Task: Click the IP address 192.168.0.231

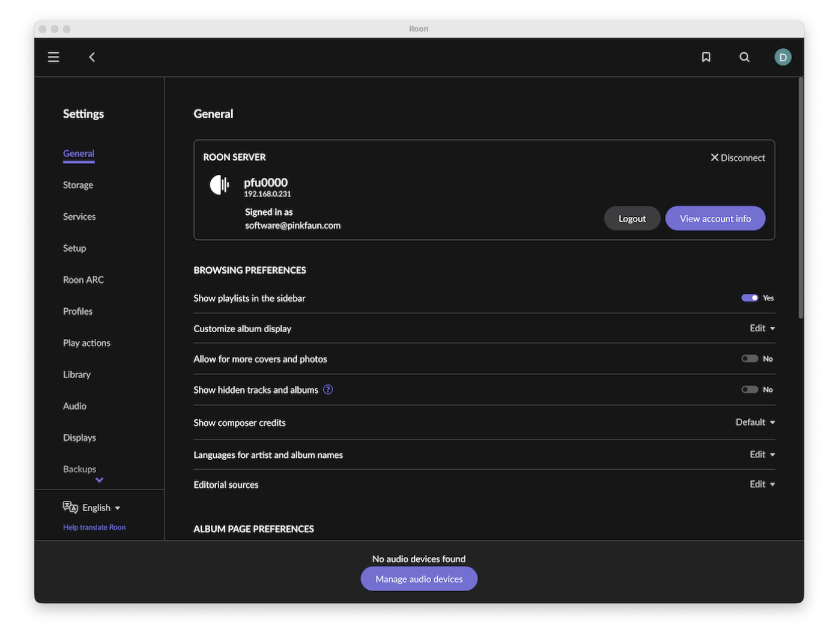Action: tap(267, 194)
